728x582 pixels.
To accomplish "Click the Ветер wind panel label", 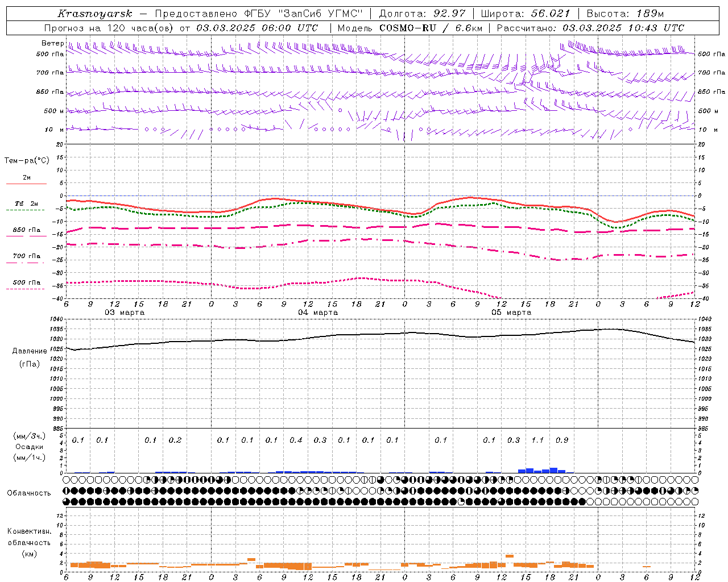I will tap(52, 43).
